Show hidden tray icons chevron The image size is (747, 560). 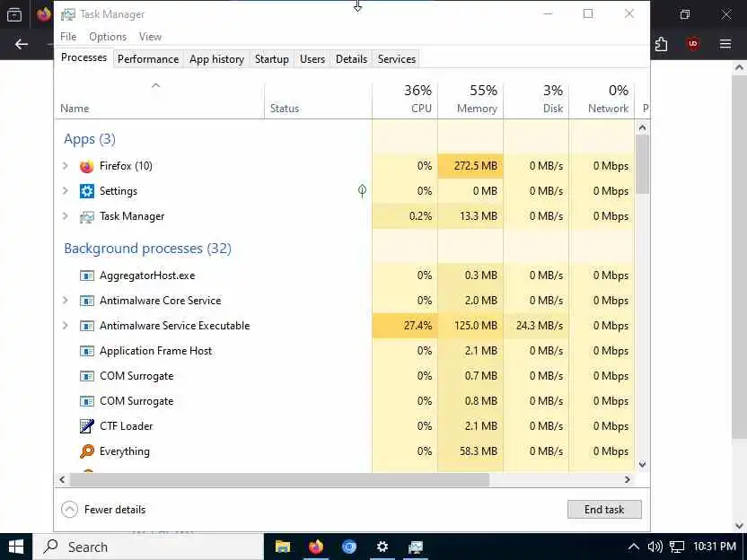(633, 547)
